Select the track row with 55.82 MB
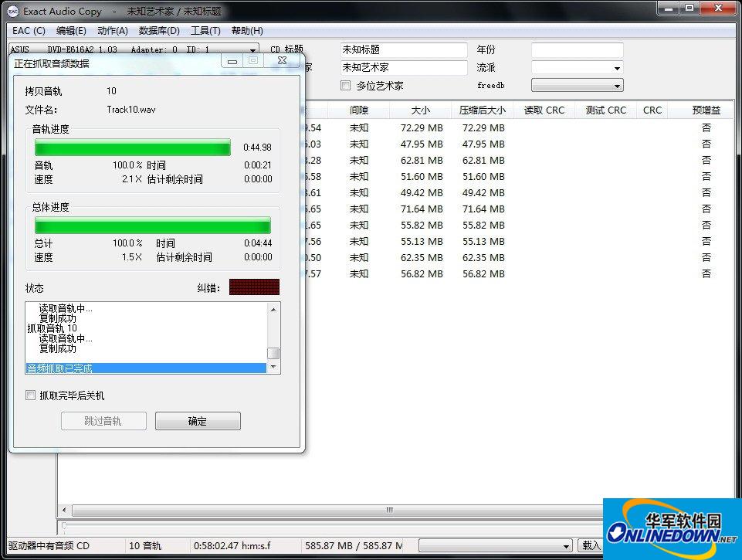Screen dimensions: 742x560 pyautogui.click(x=518, y=225)
